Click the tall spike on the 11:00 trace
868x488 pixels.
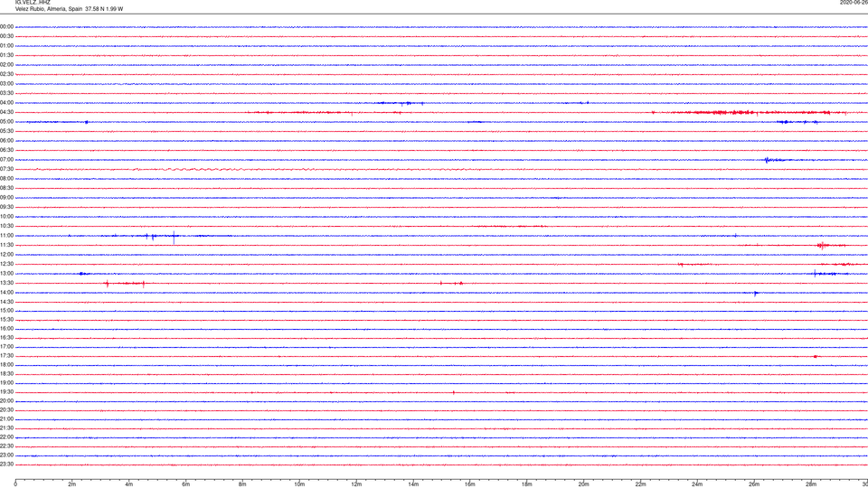point(174,238)
